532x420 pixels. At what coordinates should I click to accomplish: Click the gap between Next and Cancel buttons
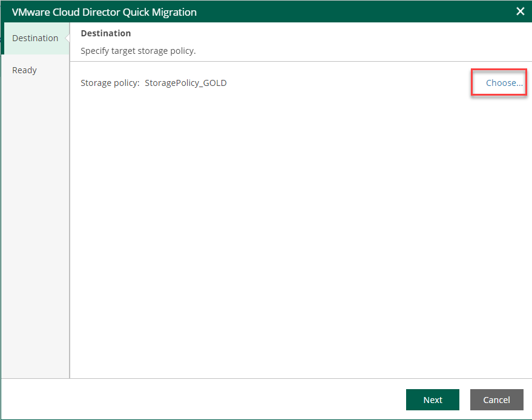point(465,399)
